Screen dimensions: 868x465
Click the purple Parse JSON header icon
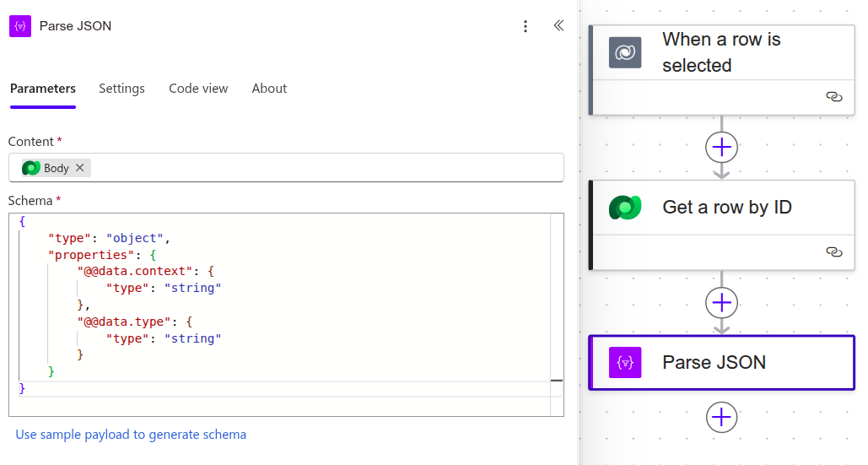pyautogui.click(x=20, y=26)
